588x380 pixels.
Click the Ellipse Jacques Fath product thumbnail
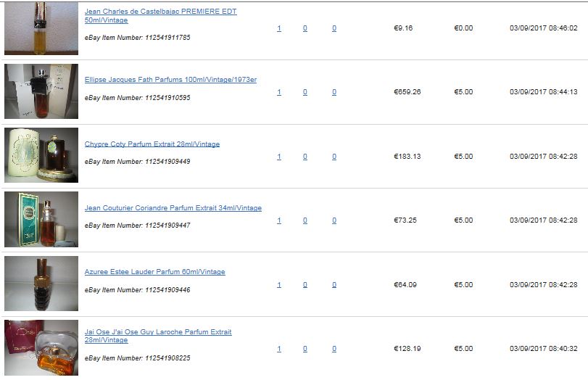41,91
